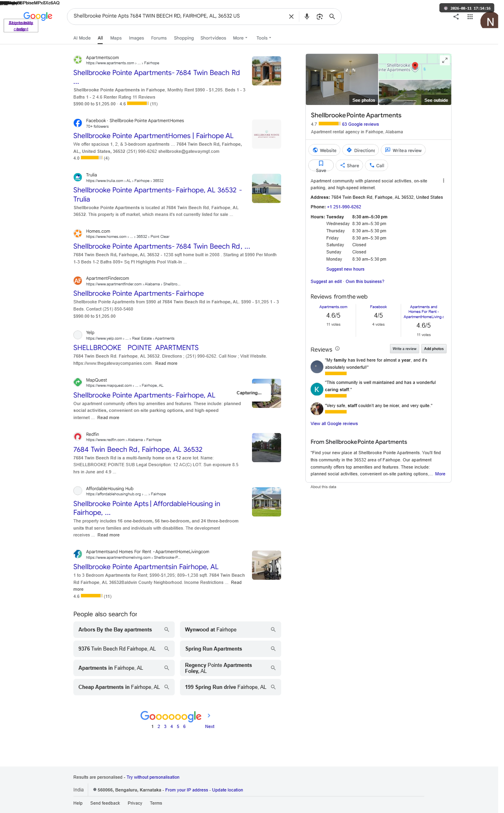The height and width of the screenshot is (813, 504).
Task: Click the share icon near top right
Action: 456,17
